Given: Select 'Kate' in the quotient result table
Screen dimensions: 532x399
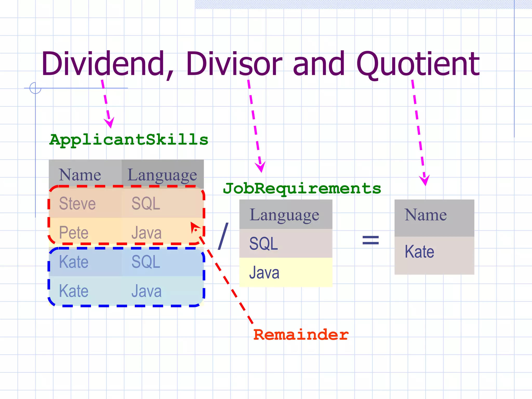Looking at the screenshot, I should [434, 256].
